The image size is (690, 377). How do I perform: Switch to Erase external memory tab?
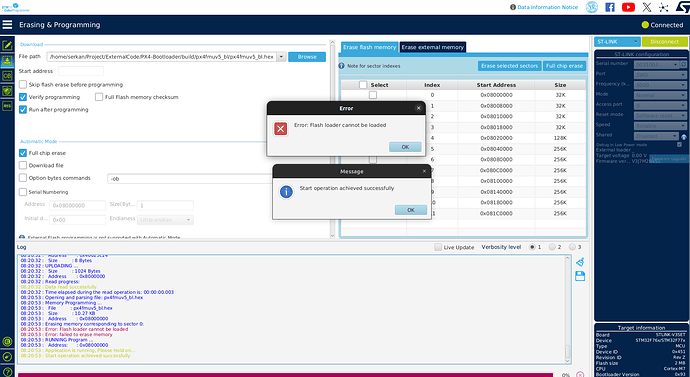(433, 47)
